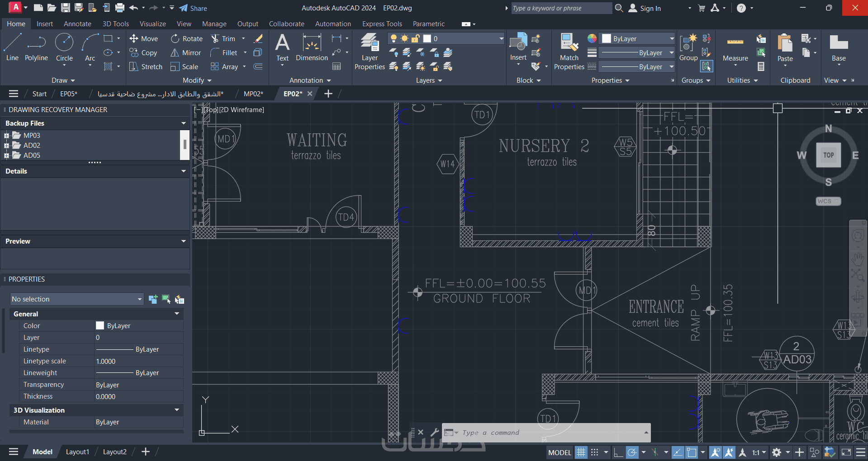Click the layer color swatch in Layers panel

pos(427,38)
